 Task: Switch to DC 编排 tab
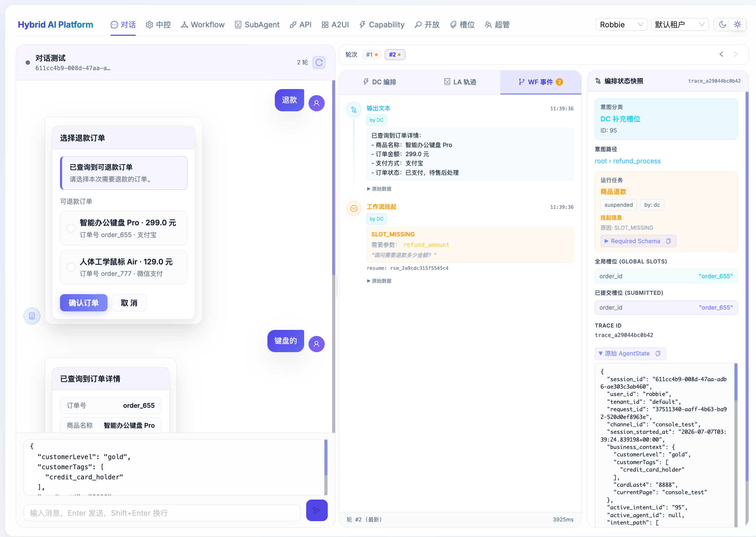click(379, 82)
